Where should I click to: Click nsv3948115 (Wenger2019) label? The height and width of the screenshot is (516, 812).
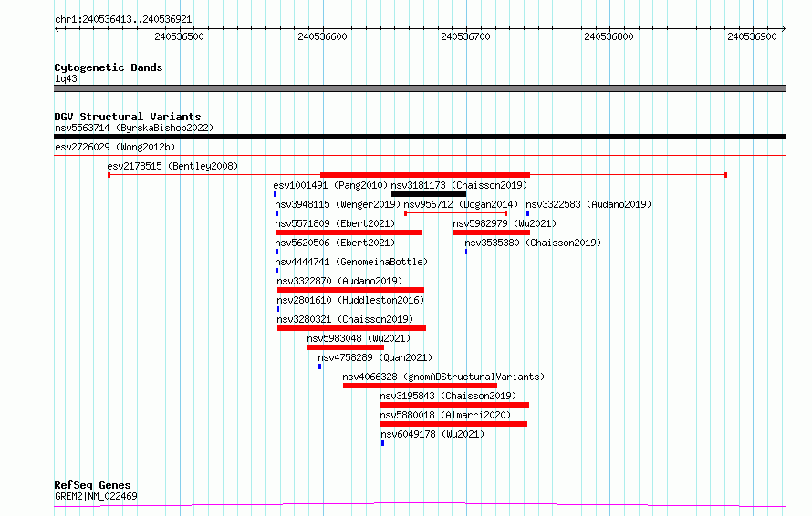(x=338, y=204)
